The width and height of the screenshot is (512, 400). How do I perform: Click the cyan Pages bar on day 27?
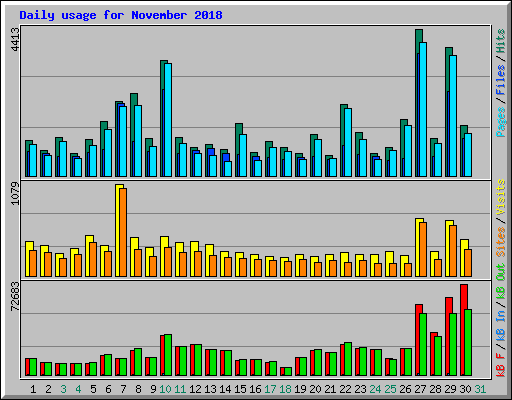423,109
